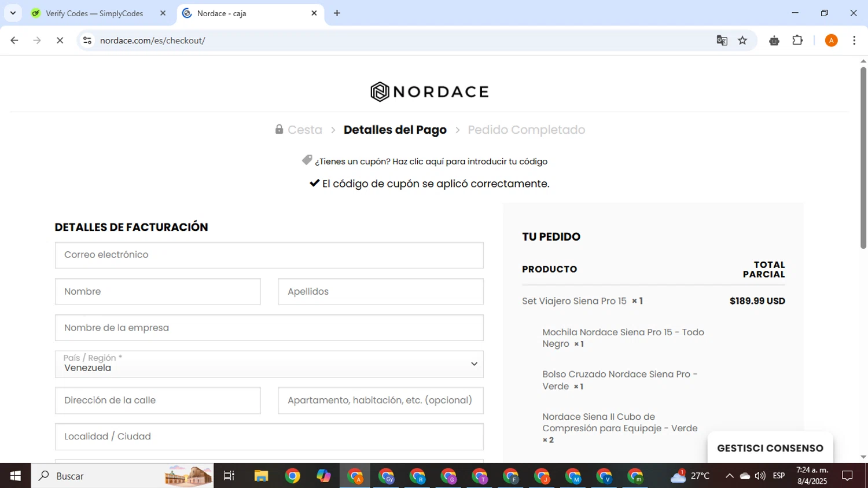The image size is (868, 488).
Task: Close the Nordace caja tab
Action: 314,13
